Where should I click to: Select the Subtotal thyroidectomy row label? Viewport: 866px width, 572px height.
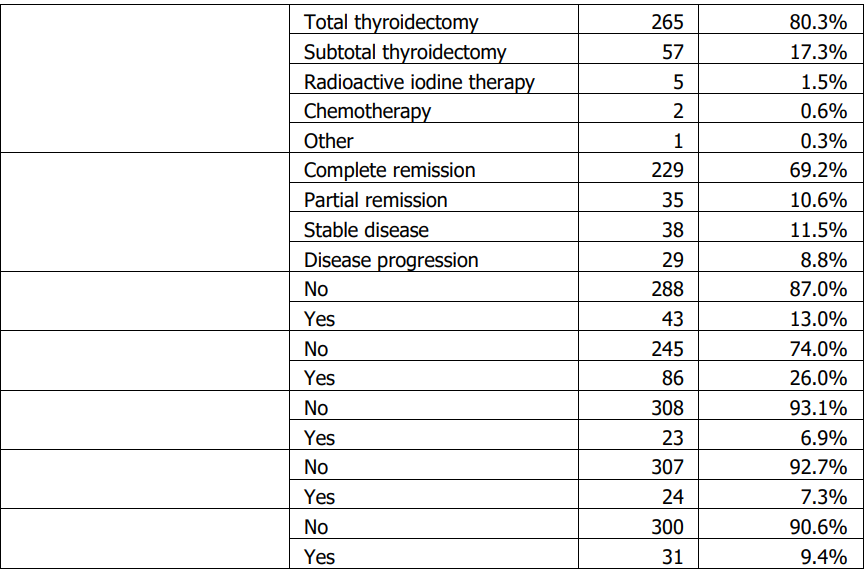pyautogui.click(x=405, y=52)
